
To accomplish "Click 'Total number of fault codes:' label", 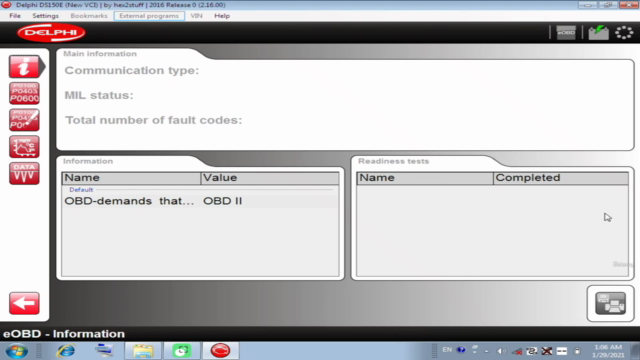I will point(153,120).
